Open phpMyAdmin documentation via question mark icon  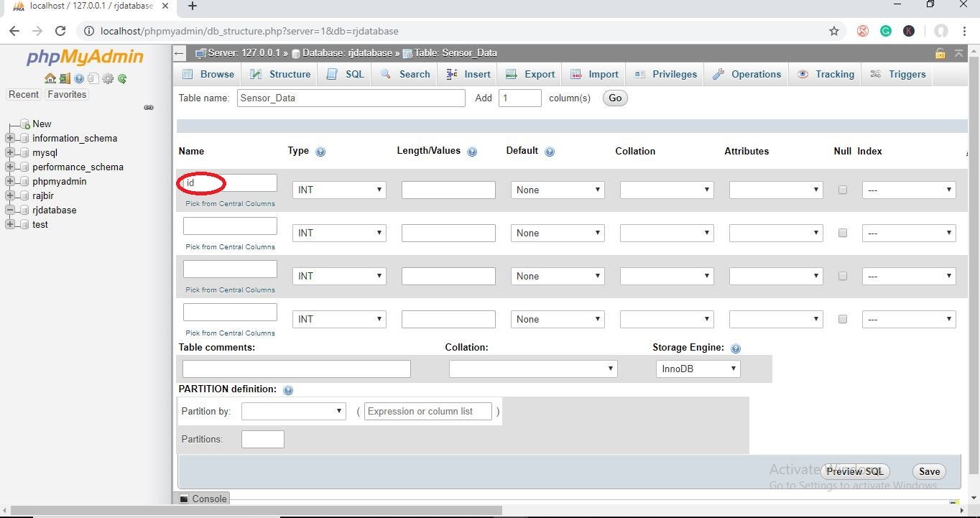(x=79, y=78)
